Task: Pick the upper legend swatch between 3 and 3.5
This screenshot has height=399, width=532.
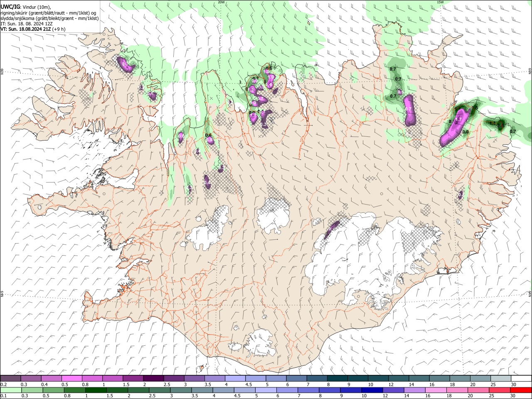Action: point(195,379)
